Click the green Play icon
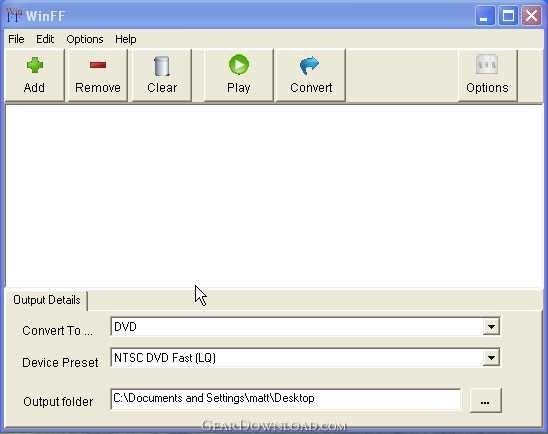This screenshot has height=434, width=548. 239,65
